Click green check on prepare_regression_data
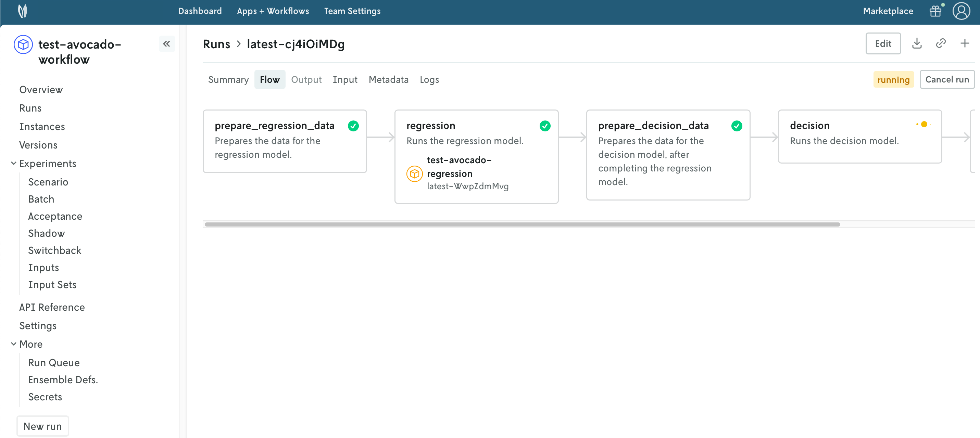 pyautogui.click(x=353, y=126)
